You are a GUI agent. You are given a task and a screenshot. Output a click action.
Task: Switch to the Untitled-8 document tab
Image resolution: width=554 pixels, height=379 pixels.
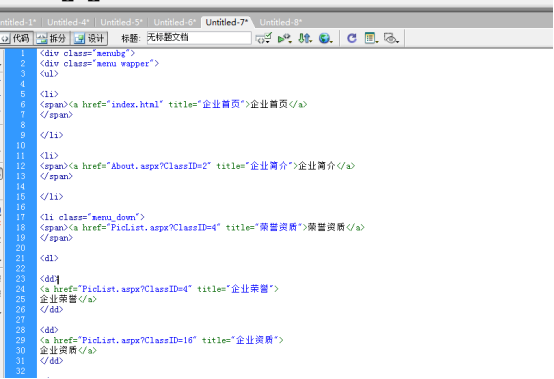pyautogui.click(x=281, y=22)
